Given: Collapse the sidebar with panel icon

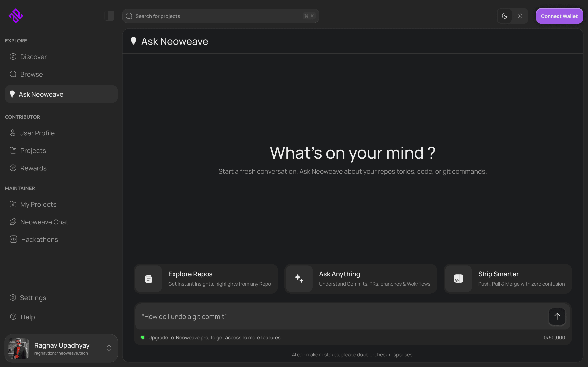Looking at the screenshot, I should click(109, 16).
